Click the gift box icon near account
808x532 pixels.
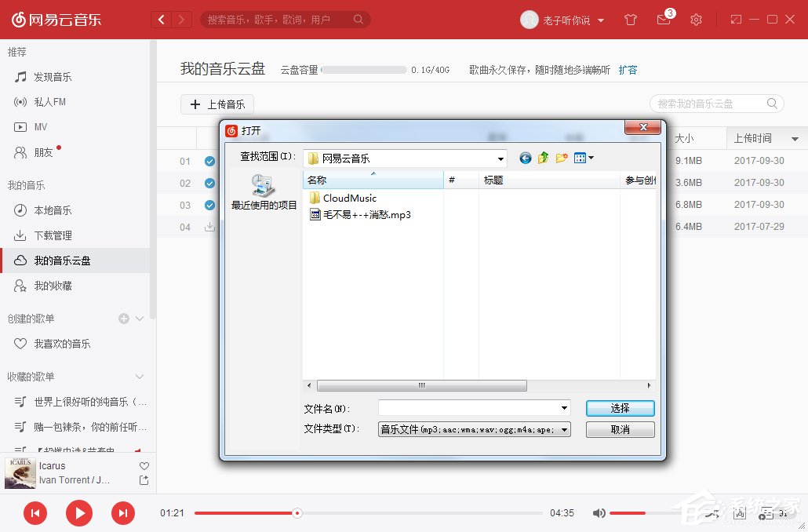(630, 20)
